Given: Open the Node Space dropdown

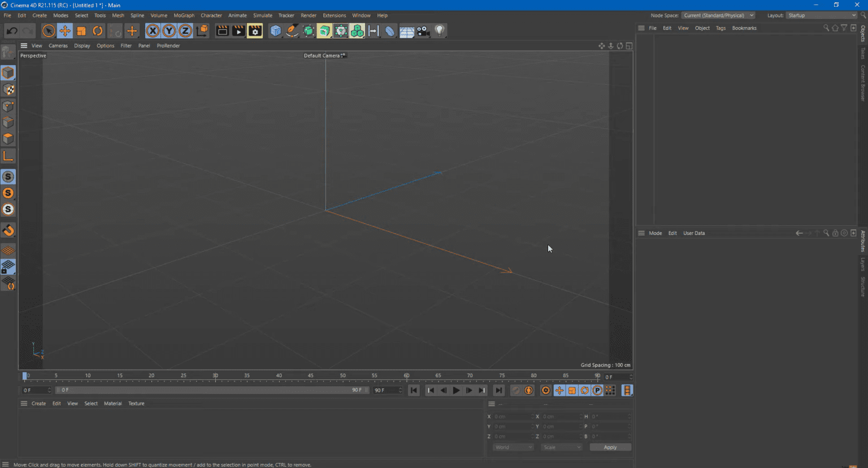Looking at the screenshot, I should [718, 15].
